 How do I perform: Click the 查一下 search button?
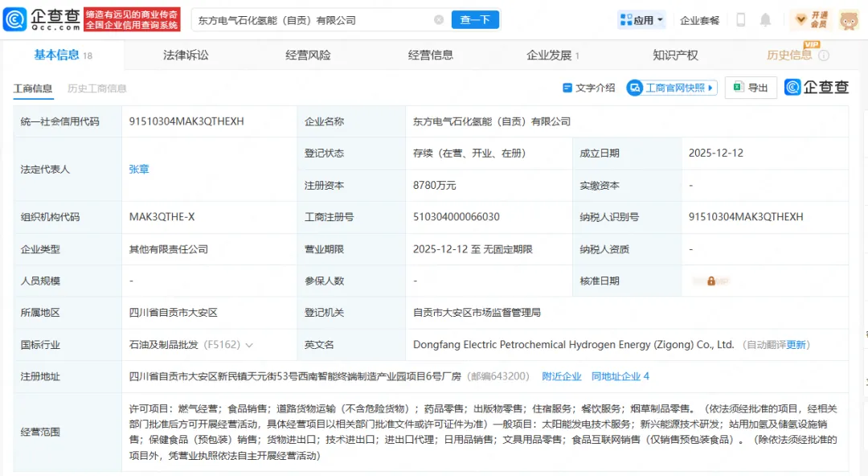click(475, 20)
